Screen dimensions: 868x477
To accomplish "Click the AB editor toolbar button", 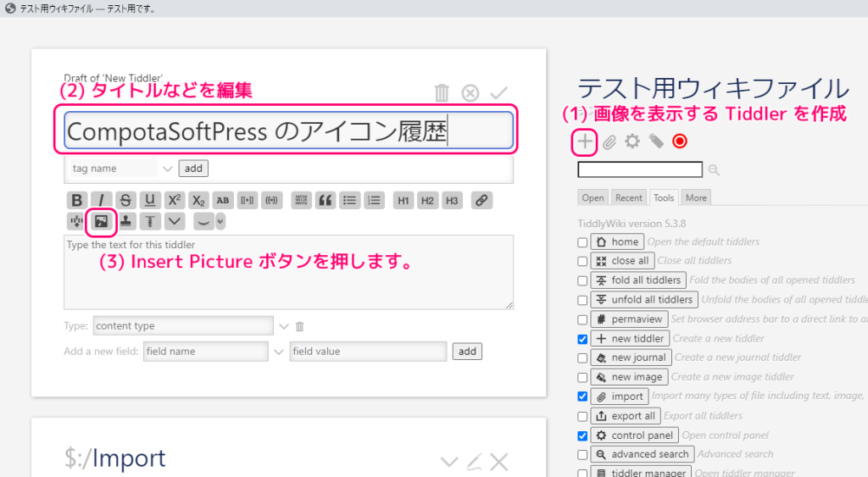I will click(x=223, y=200).
